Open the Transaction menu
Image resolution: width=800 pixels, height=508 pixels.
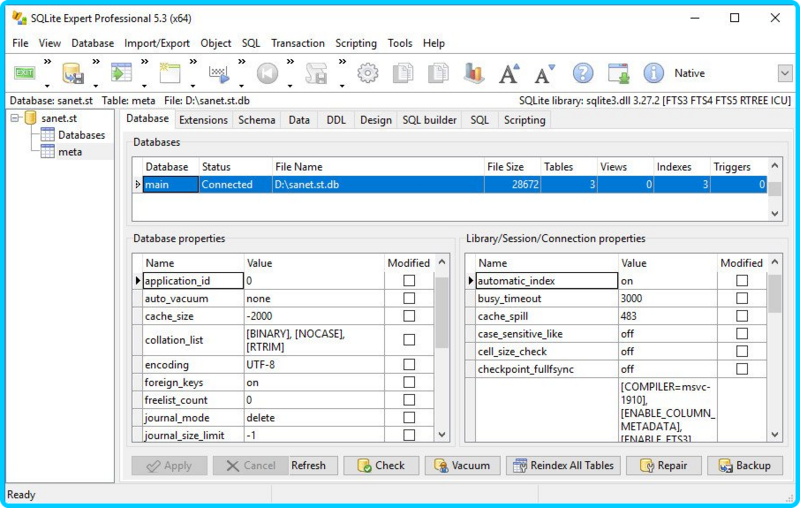(x=297, y=43)
